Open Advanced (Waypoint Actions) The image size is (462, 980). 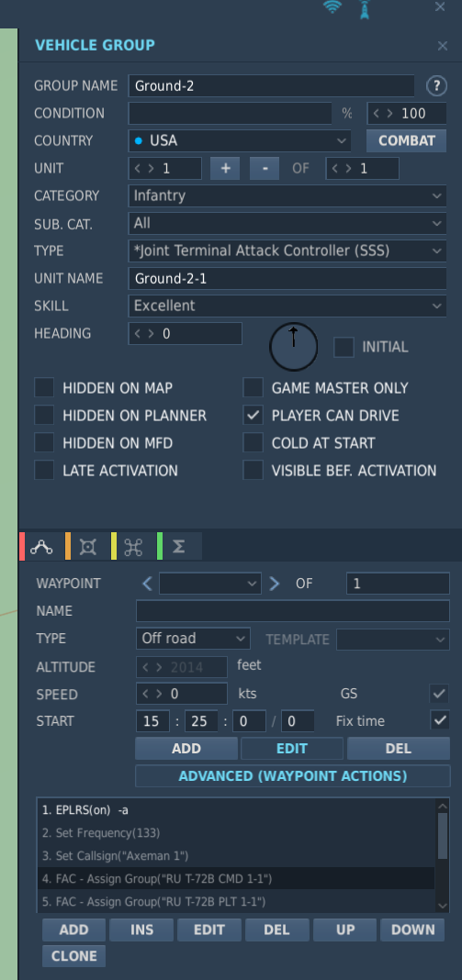coord(293,775)
